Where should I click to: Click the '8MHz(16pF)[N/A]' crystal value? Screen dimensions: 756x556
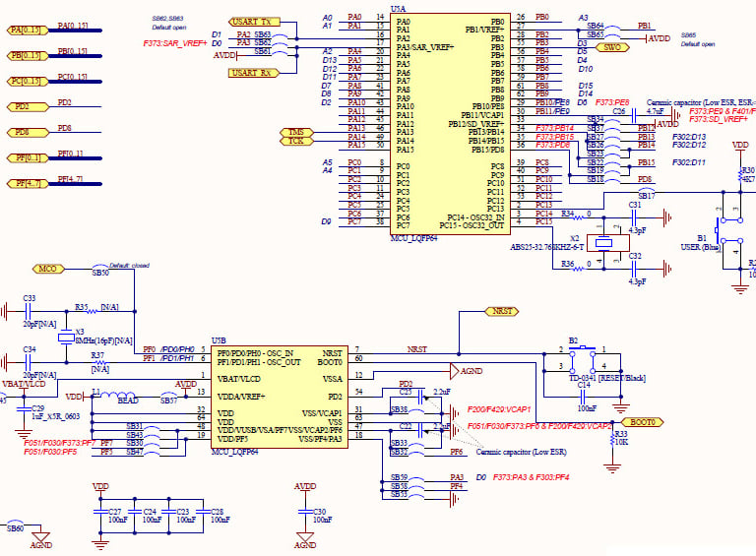(103, 340)
